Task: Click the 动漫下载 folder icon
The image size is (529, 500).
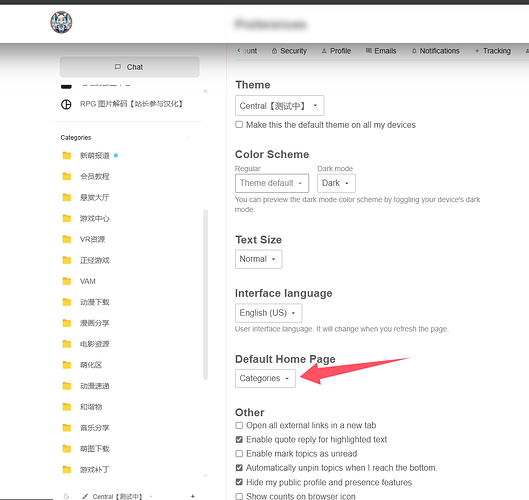Action: (67, 302)
